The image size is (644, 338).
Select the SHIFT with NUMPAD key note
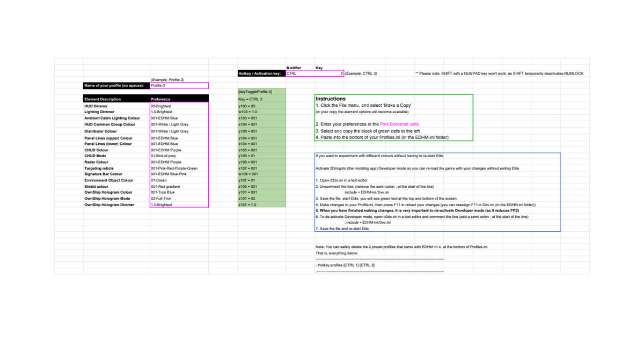coord(499,74)
